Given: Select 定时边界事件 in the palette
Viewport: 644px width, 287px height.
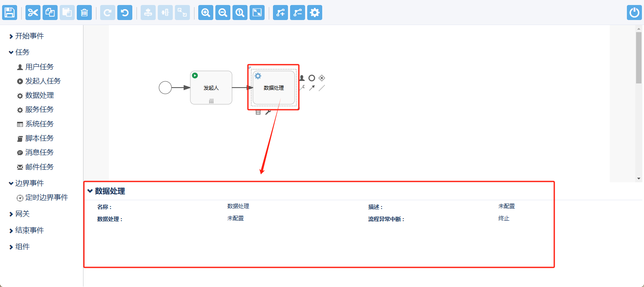Looking at the screenshot, I should tap(46, 197).
